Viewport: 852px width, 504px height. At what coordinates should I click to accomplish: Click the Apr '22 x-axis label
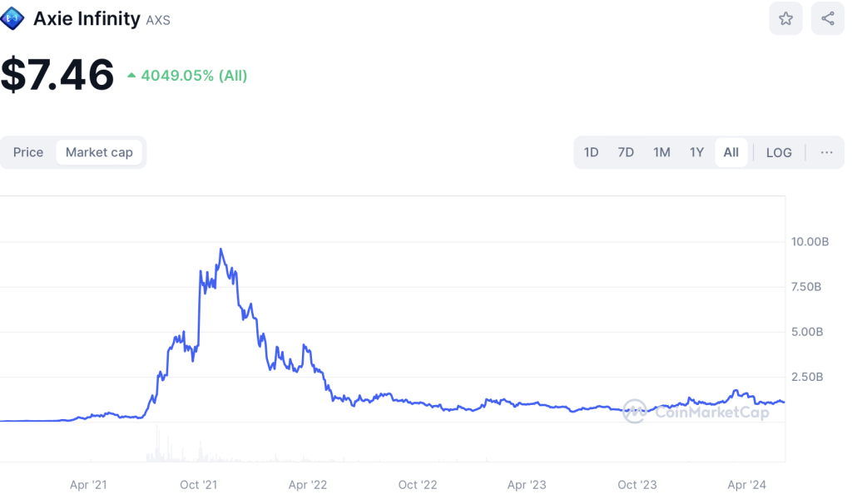pyautogui.click(x=308, y=485)
